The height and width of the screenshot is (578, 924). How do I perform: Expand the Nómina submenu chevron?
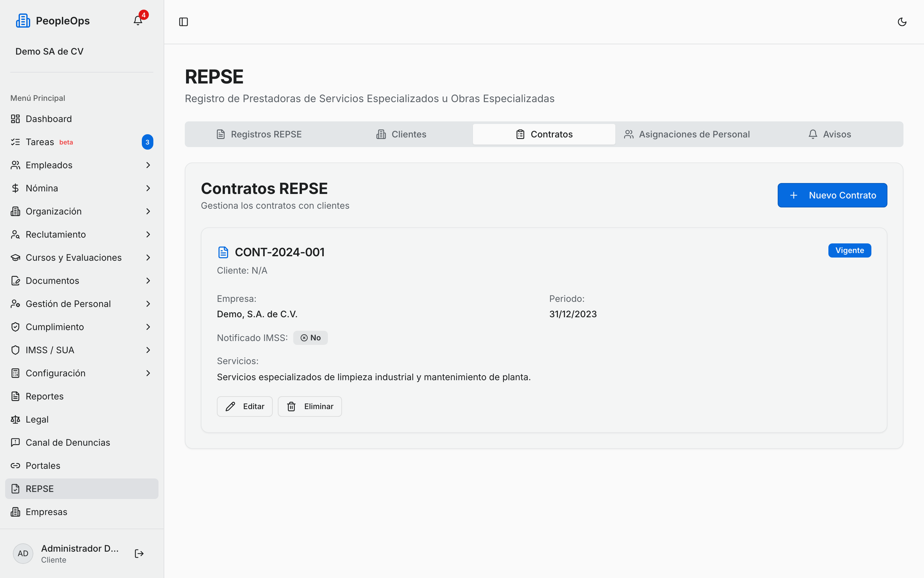148,188
